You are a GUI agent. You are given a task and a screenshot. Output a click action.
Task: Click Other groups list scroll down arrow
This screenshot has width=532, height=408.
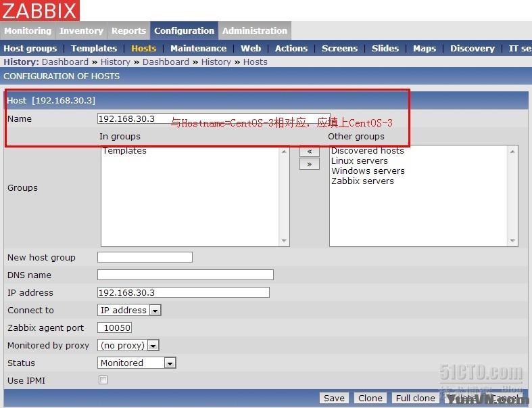click(512, 240)
